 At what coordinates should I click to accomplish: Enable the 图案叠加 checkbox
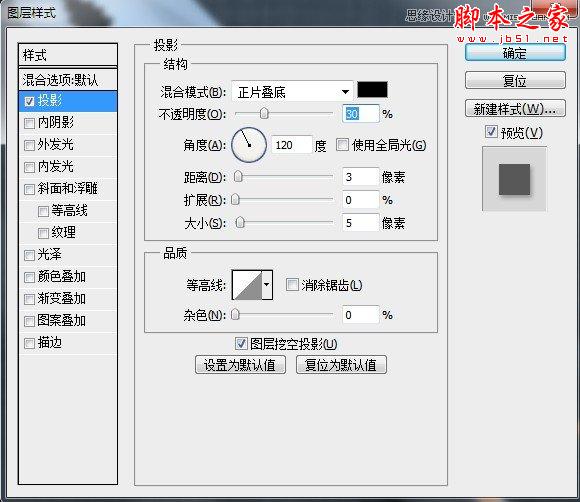30,321
